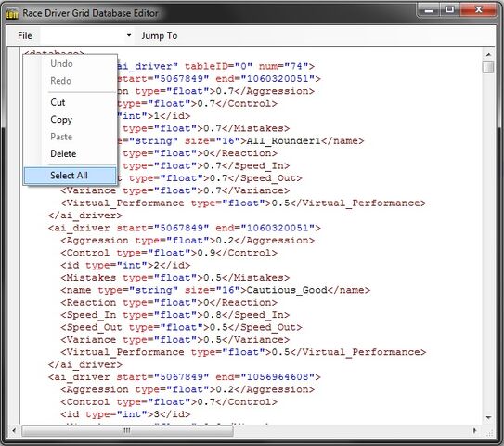Click the vertical scrollbar thumb
504x446 pixels.
488,67
